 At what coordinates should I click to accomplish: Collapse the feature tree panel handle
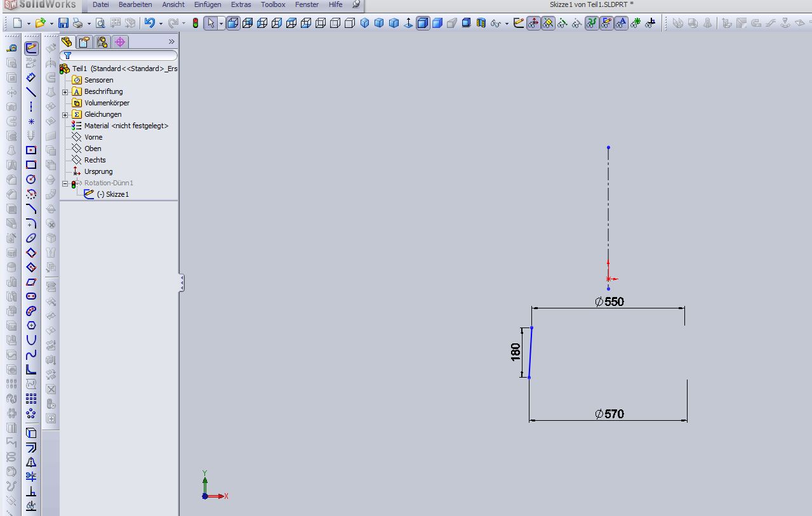pyautogui.click(x=182, y=282)
